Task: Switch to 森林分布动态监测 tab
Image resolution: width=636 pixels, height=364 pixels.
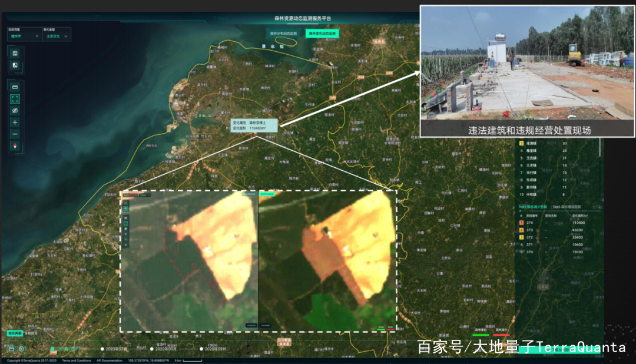Action: coord(283,33)
